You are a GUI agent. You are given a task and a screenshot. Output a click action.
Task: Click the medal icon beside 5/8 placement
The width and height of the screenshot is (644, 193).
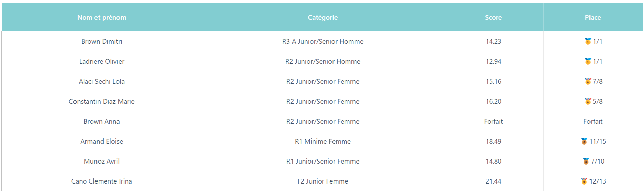588,101
